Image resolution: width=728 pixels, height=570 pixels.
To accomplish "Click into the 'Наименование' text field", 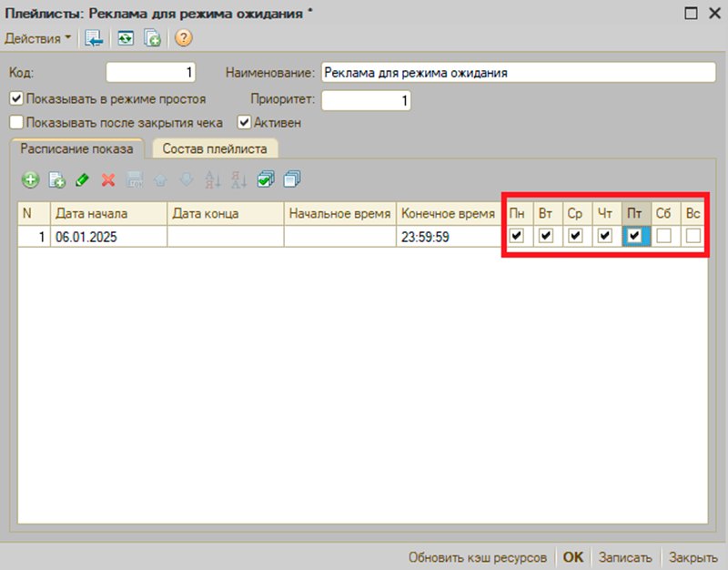I will [x=519, y=73].
